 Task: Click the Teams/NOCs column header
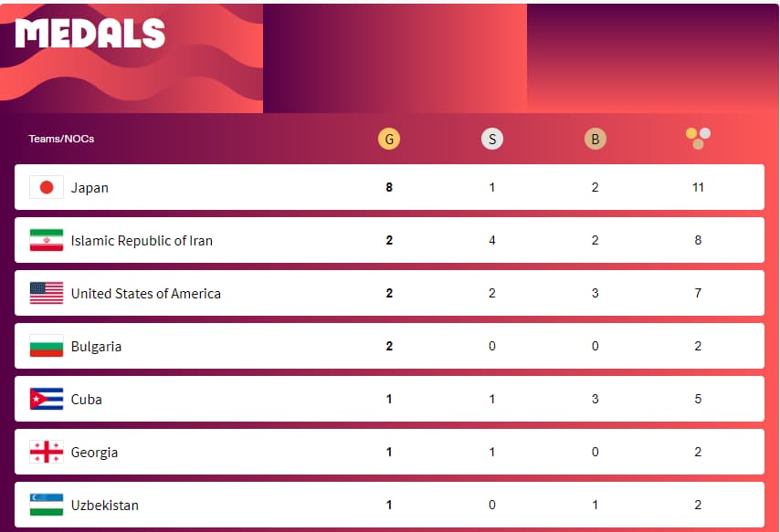point(61,139)
